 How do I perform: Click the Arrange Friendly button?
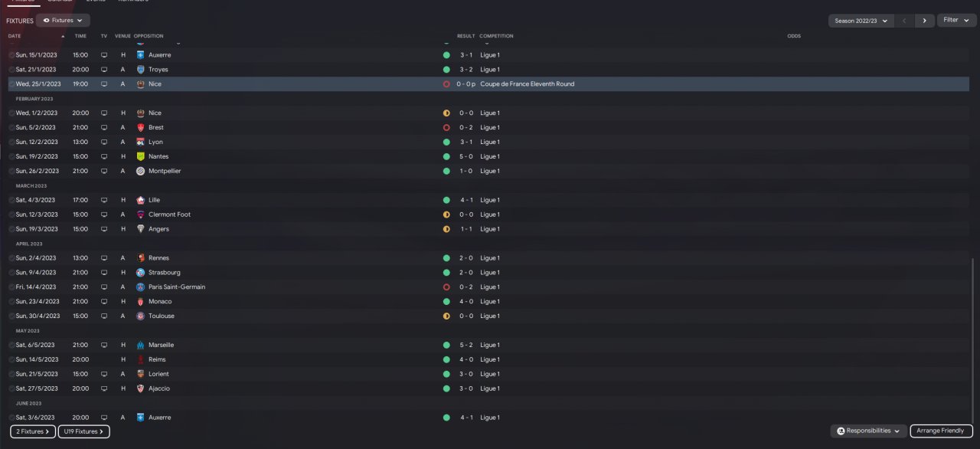click(941, 431)
